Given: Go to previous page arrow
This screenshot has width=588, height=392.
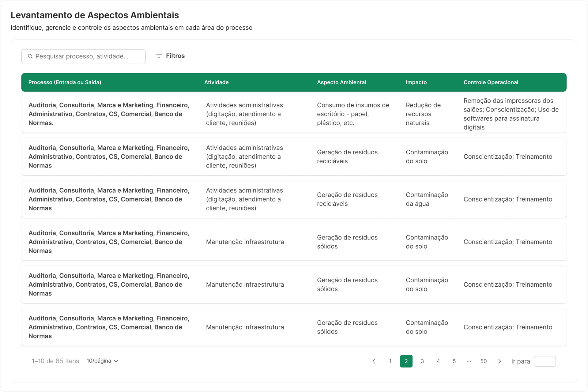Looking at the screenshot, I should click(x=374, y=361).
